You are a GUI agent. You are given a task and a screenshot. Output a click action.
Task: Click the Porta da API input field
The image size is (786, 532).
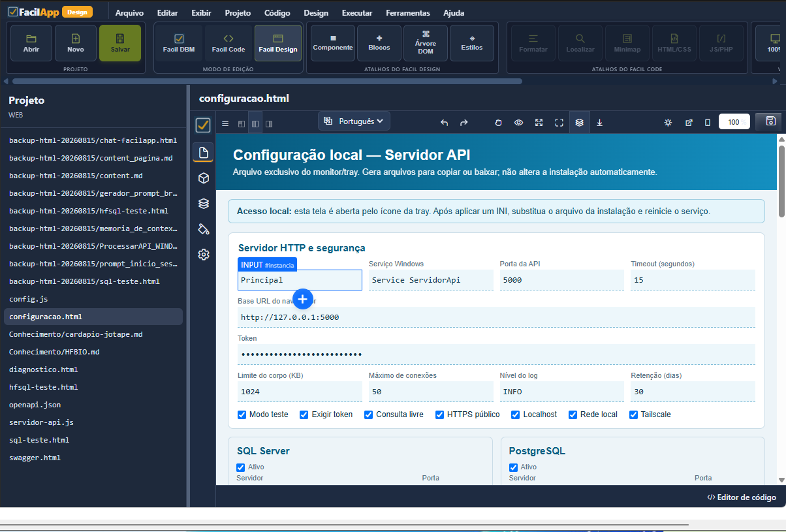pos(561,280)
